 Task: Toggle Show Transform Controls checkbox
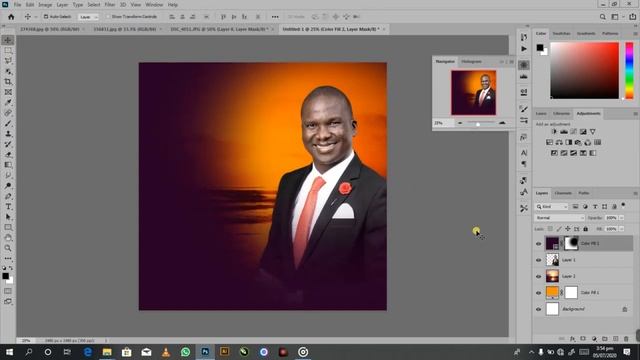[x=108, y=17]
